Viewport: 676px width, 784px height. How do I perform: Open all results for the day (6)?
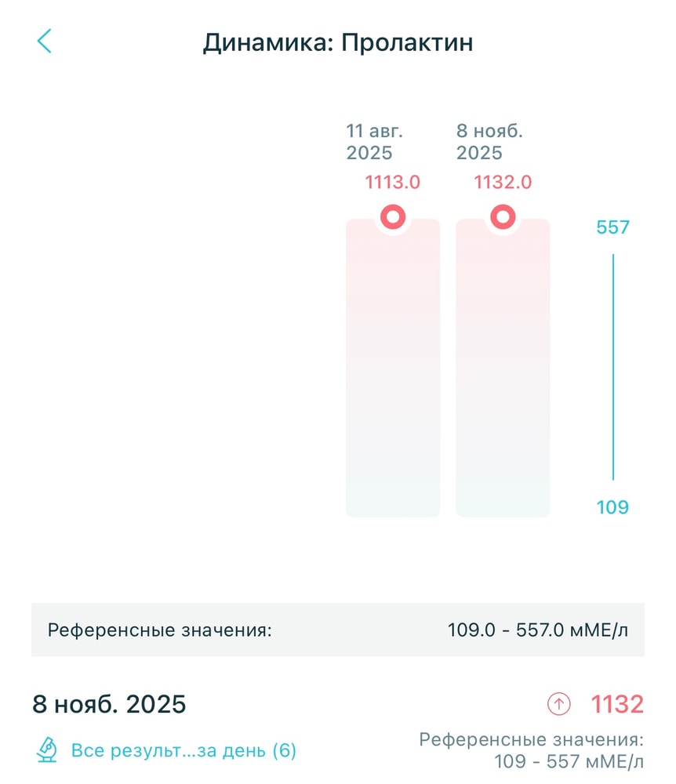[184, 750]
